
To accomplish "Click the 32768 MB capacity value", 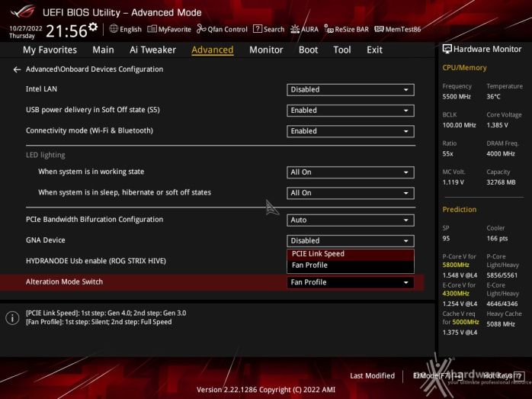I will [501, 182].
